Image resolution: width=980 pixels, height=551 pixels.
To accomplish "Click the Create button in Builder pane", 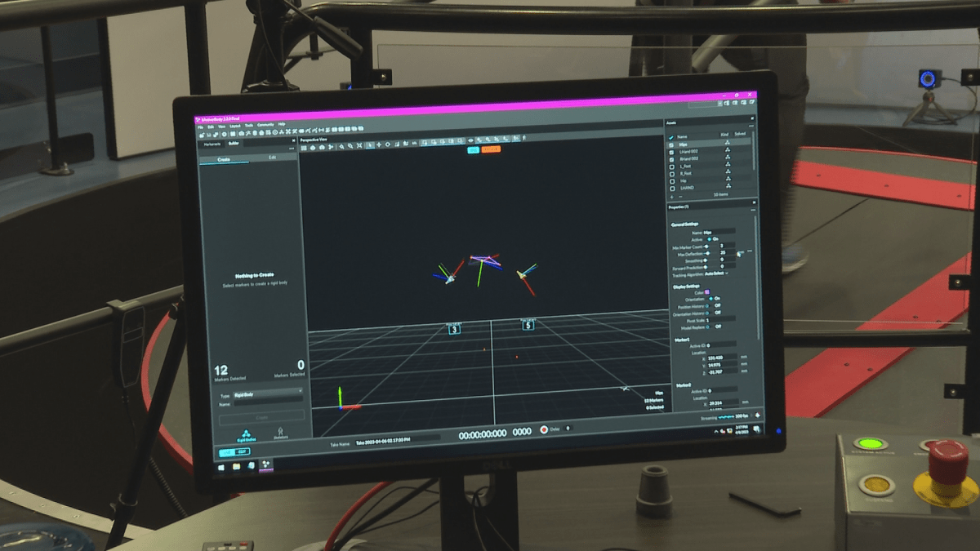I will tap(261, 416).
